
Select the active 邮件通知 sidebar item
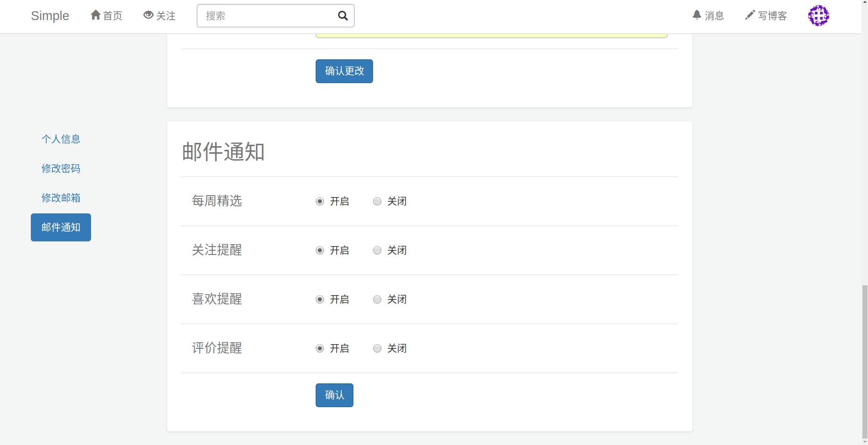[61, 227]
